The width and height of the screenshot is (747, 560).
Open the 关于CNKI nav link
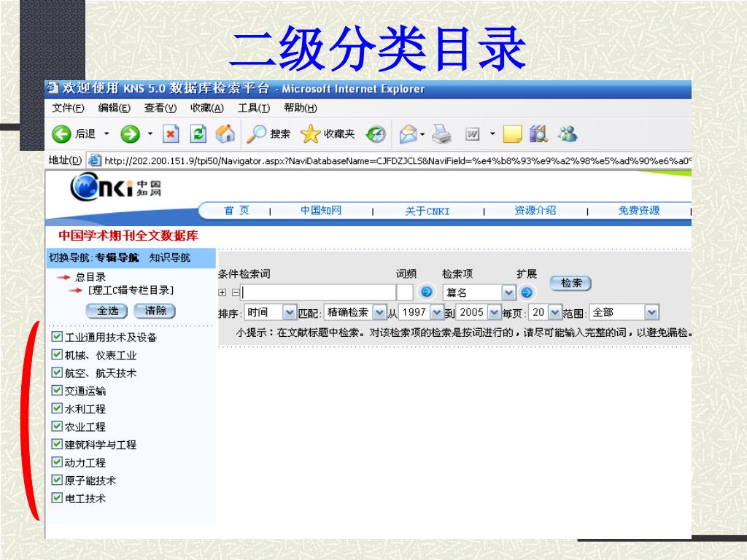(427, 211)
